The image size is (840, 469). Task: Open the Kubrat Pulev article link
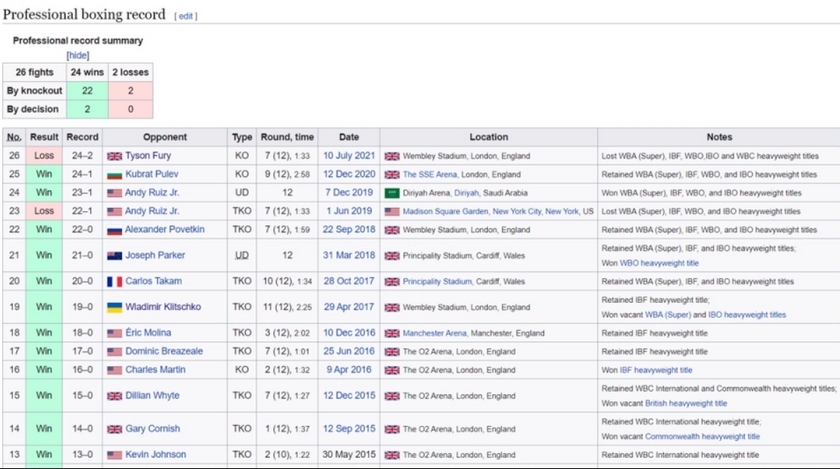click(x=152, y=174)
